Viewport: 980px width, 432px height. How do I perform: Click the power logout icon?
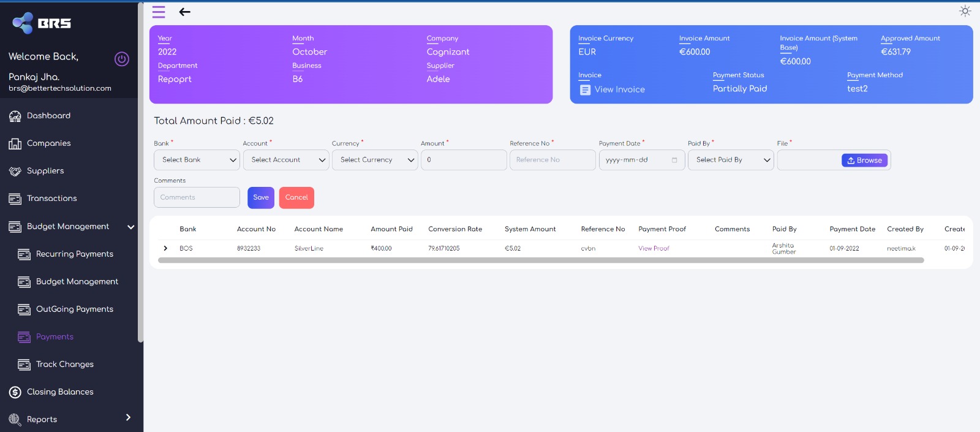click(x=122, y=59)
